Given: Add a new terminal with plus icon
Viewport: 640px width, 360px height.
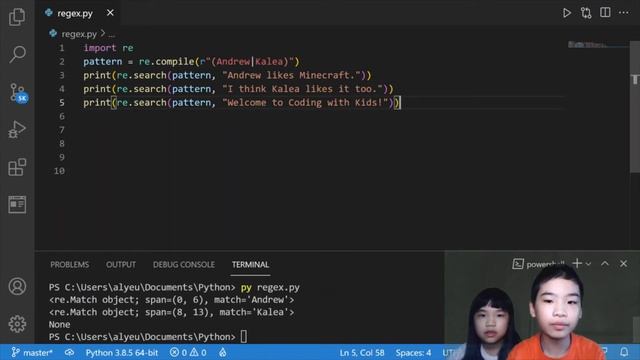Looking at the screenshot, I should 577,263.
